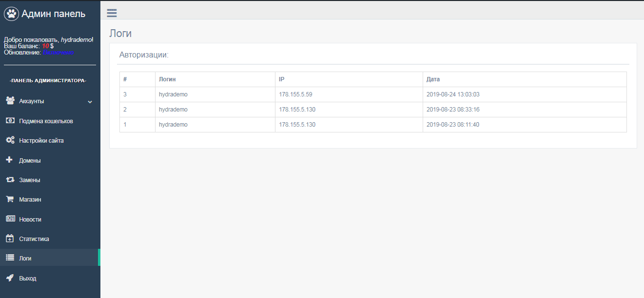Open Настройки сайта from the sidebar
The height and width of the screenshot is (298, 644).
pyautogui.click(x=41, y=141)
